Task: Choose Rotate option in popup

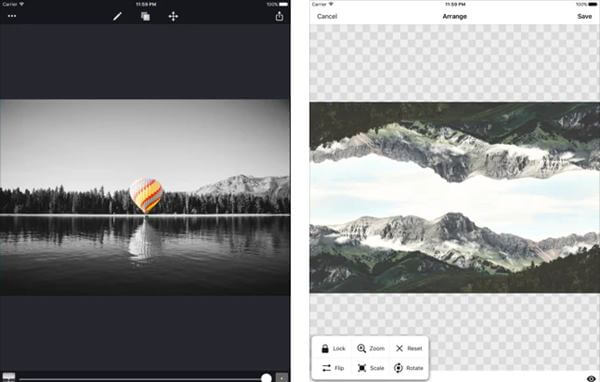Action: [x=409, y=368]
